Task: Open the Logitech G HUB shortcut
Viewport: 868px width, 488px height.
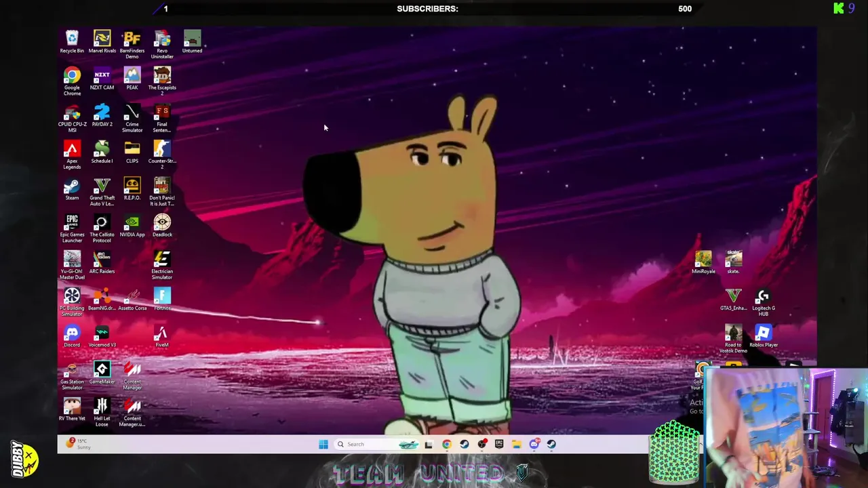Action: (763, 302)
